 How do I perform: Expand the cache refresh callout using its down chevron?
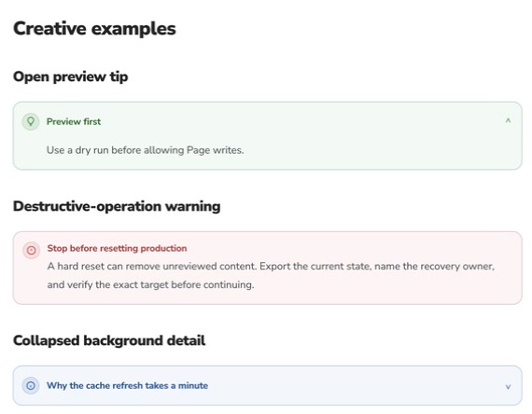pyautogui.click(x=508, y=387)
